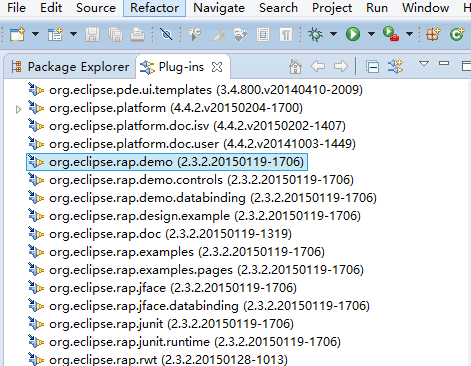Open the File menu
The width and height of the screenshot is (471, 366).
pos(16,8)
